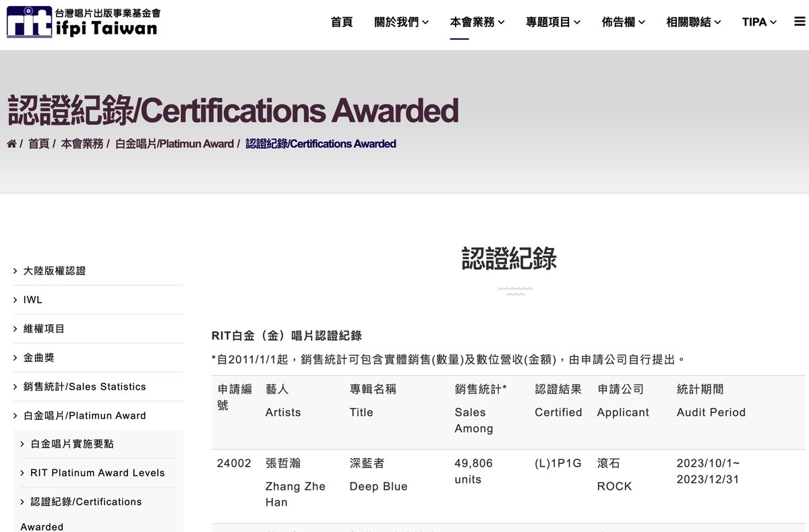Screen dimensions: 809x532
Task: Click the 申請公司 Applicant column header
Action: (623, 401)
